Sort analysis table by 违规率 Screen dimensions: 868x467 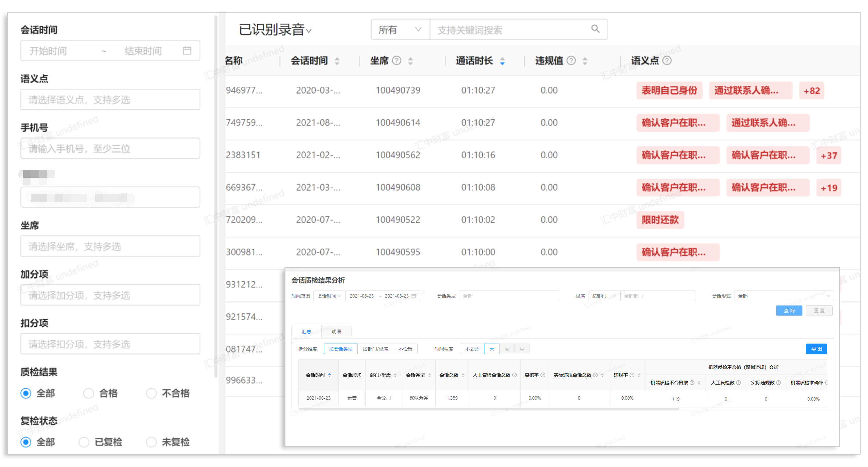[639, 375]
